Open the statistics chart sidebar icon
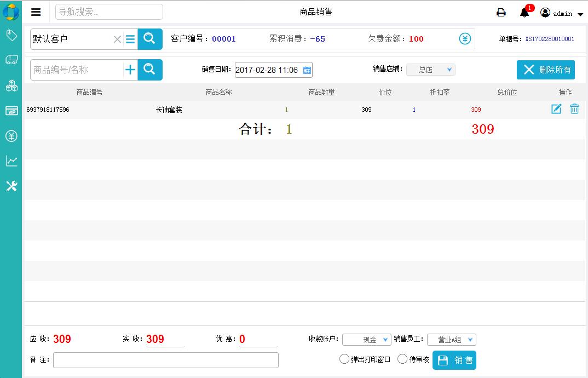This screenshot has width=588, height=378. tap(11, 161)
